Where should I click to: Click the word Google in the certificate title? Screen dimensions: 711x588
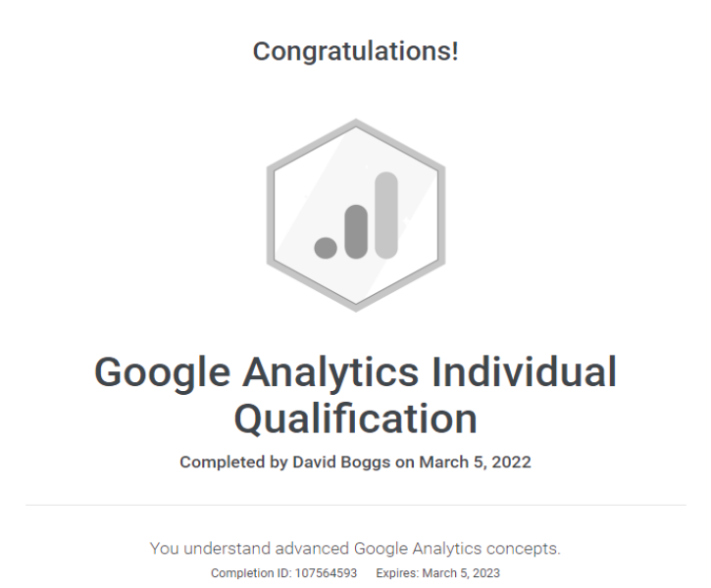[x=163, y=372]
